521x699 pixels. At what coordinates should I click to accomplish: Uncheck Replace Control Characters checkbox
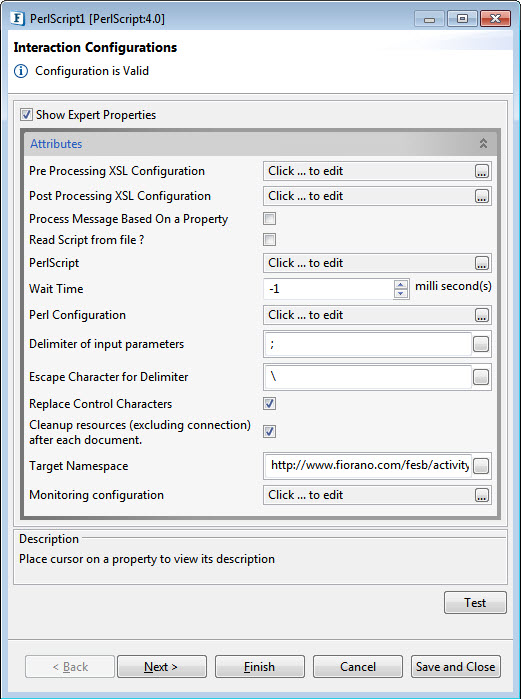270,403
